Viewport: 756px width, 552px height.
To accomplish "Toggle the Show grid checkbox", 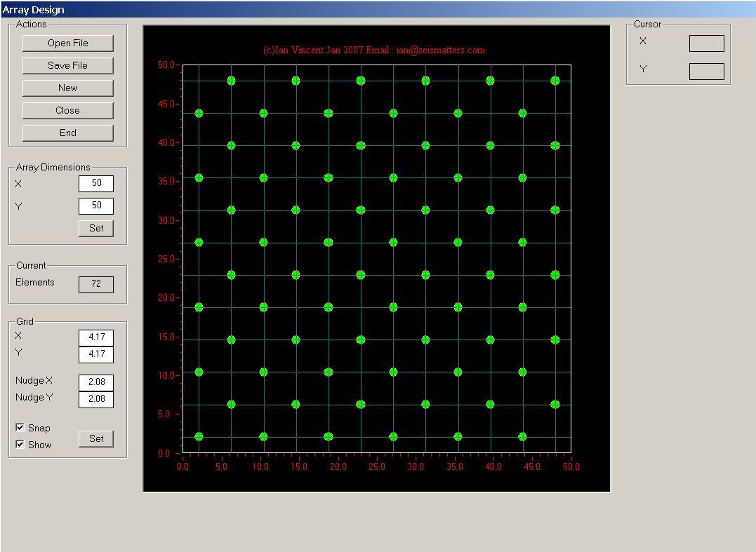I will pos(20,444).
